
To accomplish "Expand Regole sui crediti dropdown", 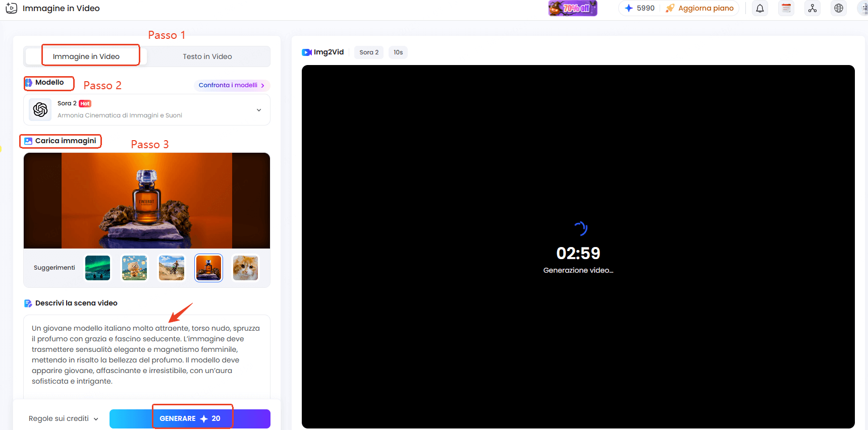I will 64,418.
